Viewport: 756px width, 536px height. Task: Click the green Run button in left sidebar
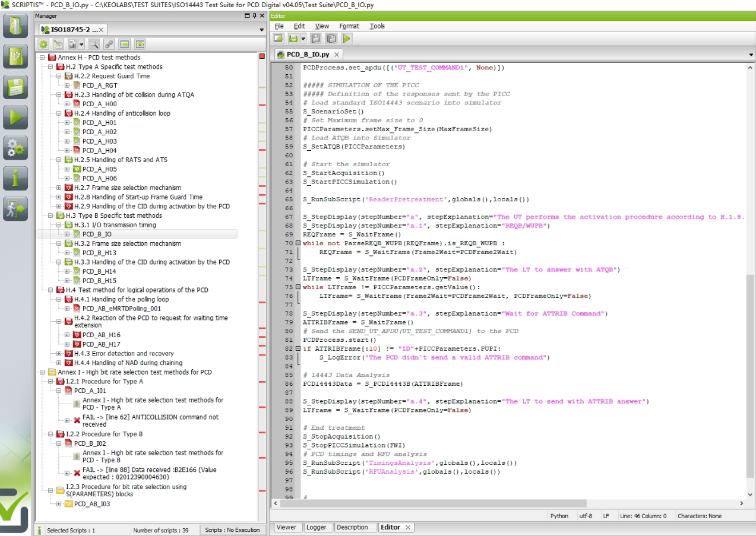15,117
